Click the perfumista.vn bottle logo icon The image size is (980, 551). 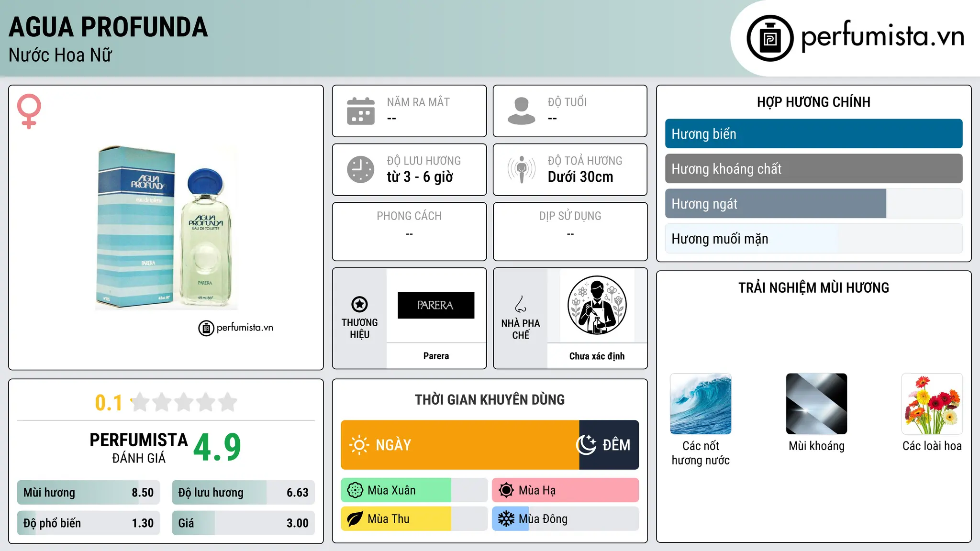(770, 38)
